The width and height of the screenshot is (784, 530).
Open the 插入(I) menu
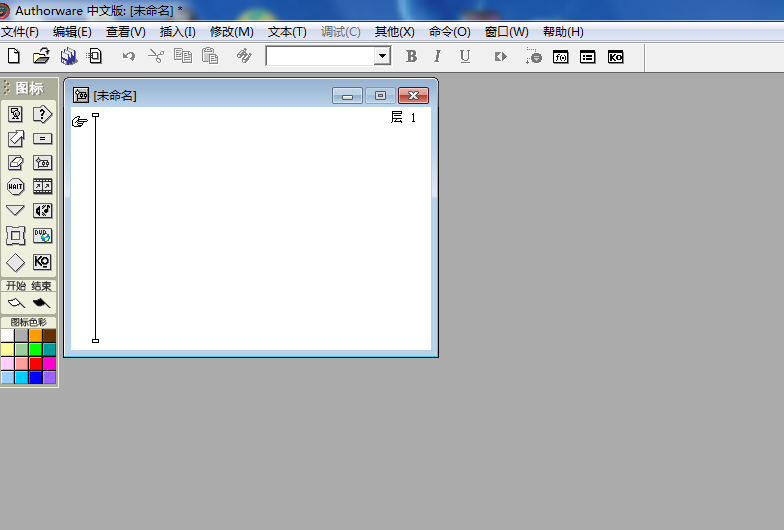click(178, 32)
